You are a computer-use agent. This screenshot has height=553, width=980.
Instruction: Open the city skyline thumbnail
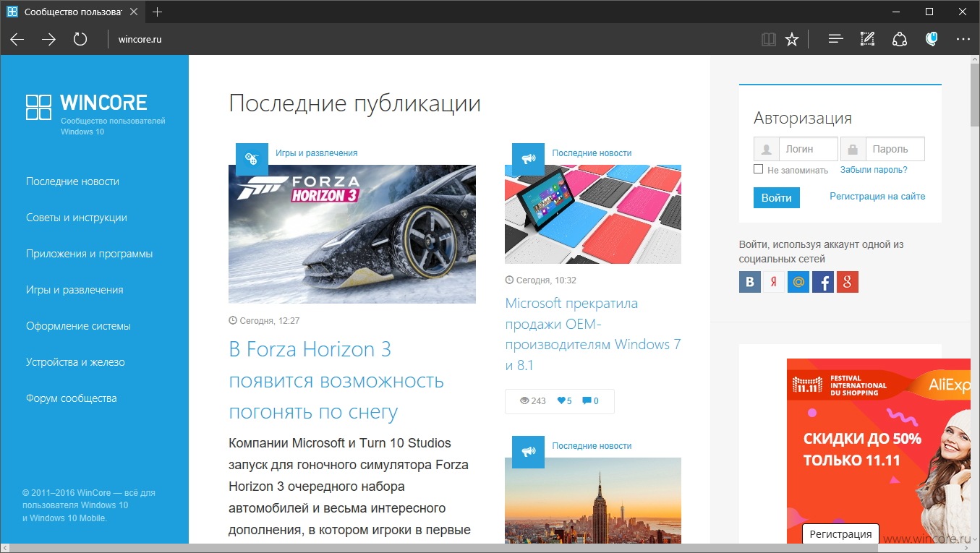(593, 500)
